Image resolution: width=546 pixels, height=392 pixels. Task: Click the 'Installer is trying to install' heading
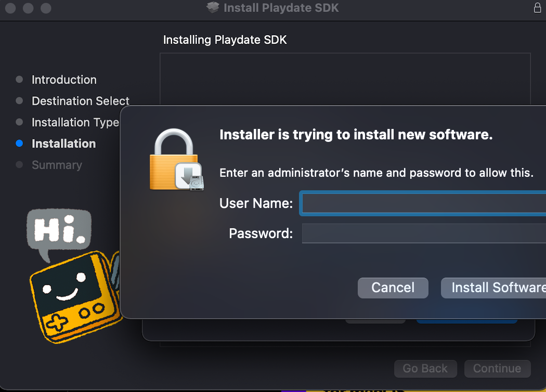coord(356,135)
